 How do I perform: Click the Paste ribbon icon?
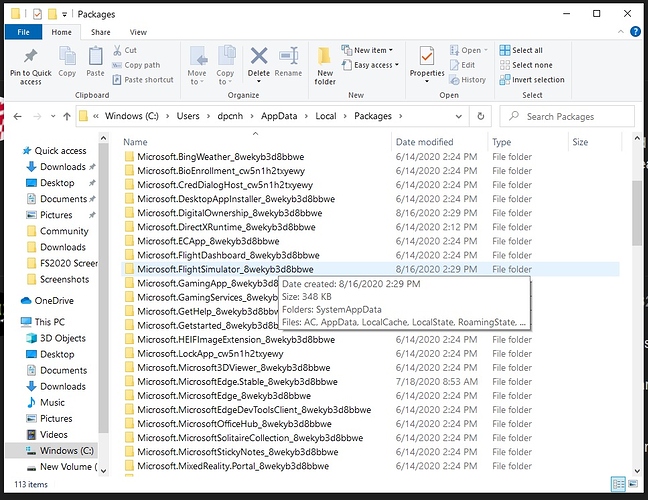[x=95, y=57]
